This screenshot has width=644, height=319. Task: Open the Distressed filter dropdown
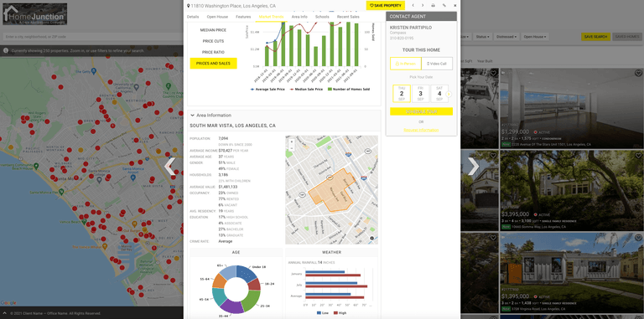pos(506,37)
